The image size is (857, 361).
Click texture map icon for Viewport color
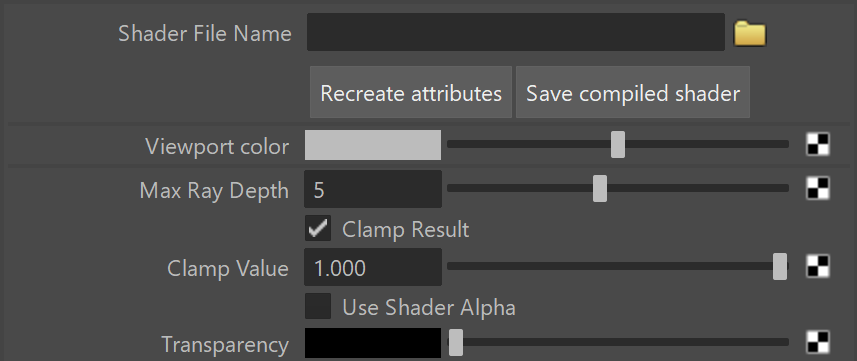818,145
